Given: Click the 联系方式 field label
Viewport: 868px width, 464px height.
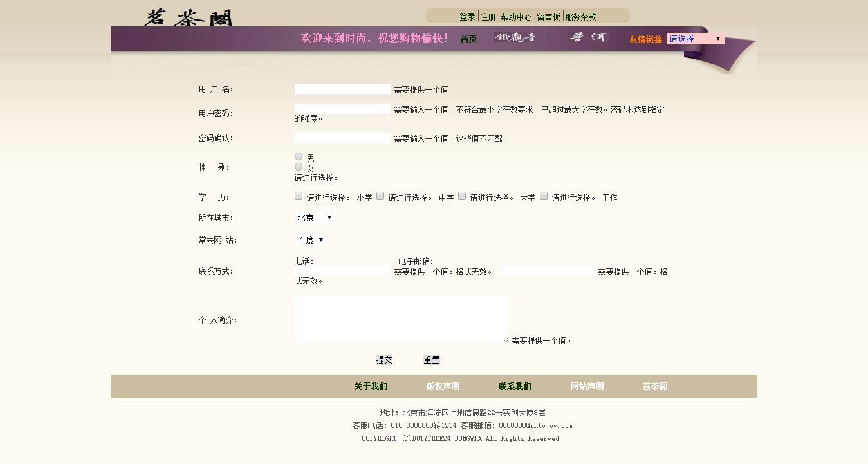Looking at the screenshot, I should 216,271.
